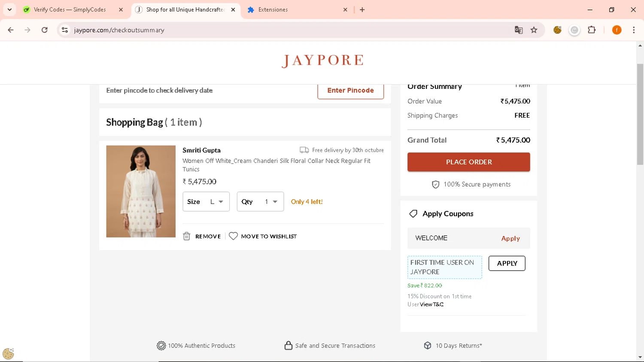This screenshot has width=644, height=362.
Task: Click the coupon code input field
Action: pos(453,238)
